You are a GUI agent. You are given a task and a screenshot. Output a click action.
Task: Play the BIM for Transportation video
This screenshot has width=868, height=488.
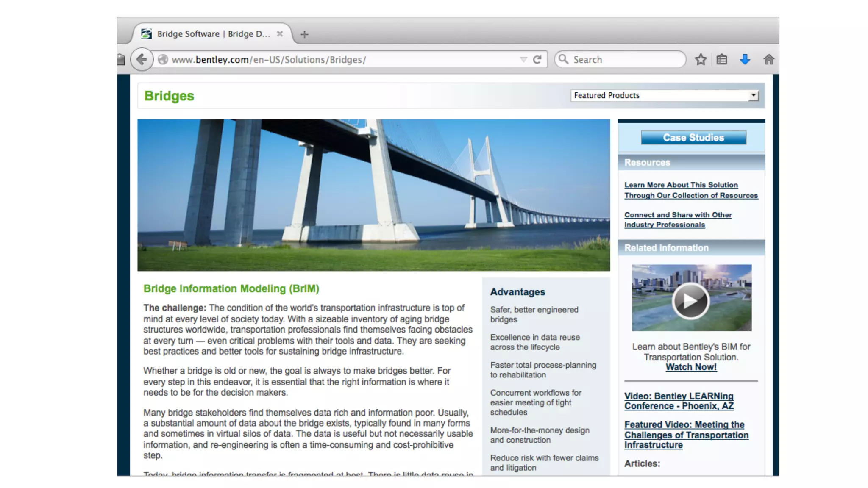tap(690, 300)
